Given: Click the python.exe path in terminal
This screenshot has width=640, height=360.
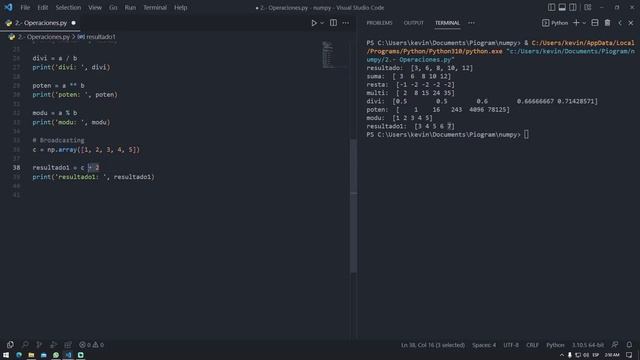Looking at the screenshot, I should 500,47.
